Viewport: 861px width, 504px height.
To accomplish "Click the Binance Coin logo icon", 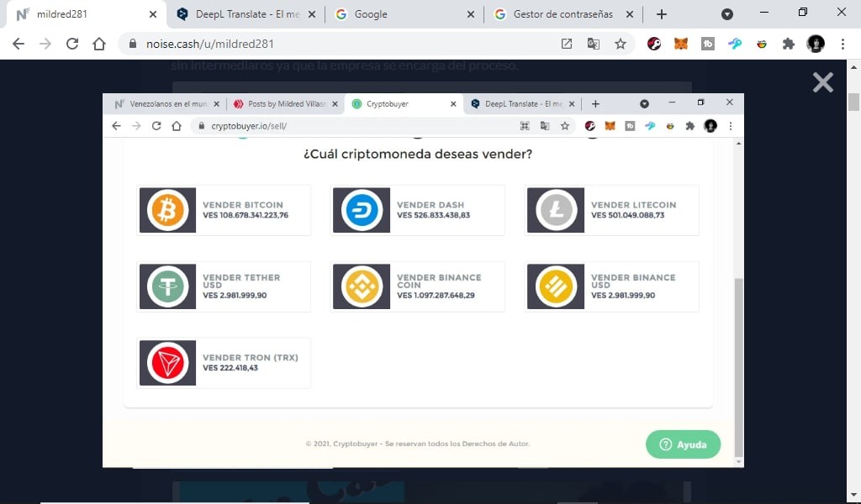I will tap(362, 286).
